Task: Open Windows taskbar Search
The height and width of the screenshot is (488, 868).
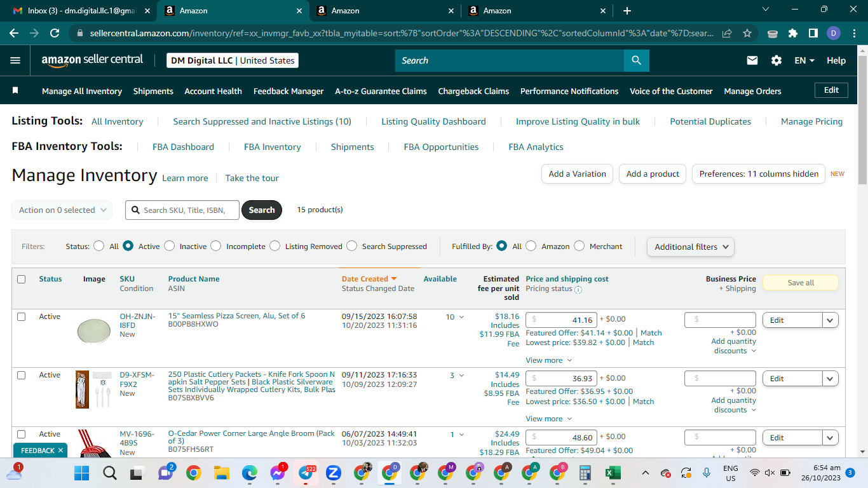Action: point(109,473)
